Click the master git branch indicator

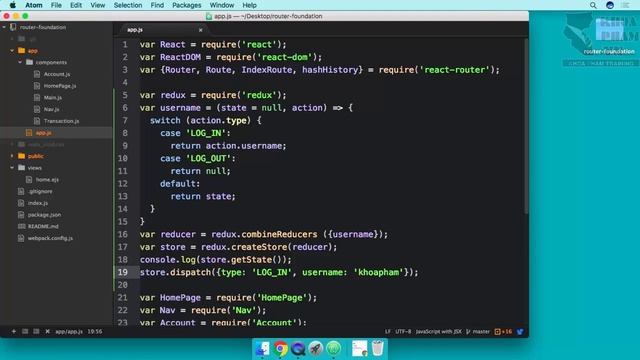[x=478, y=331]
